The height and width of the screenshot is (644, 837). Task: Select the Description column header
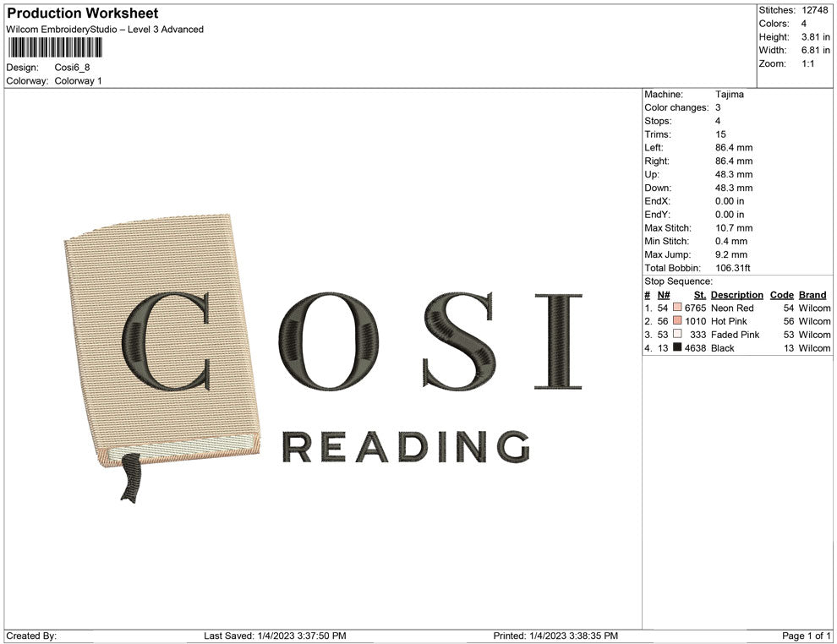[736, 294]
